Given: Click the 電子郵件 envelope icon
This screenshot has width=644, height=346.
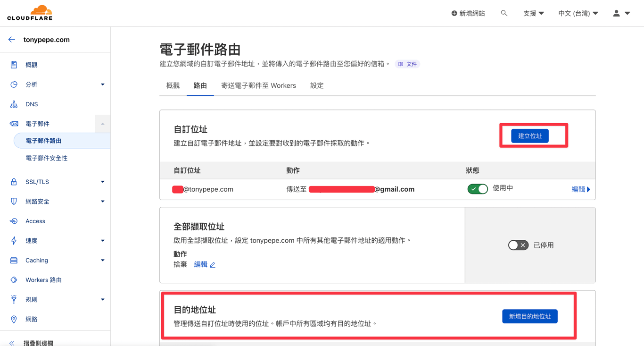Looking at the screenshot, I should pos(14,124).
